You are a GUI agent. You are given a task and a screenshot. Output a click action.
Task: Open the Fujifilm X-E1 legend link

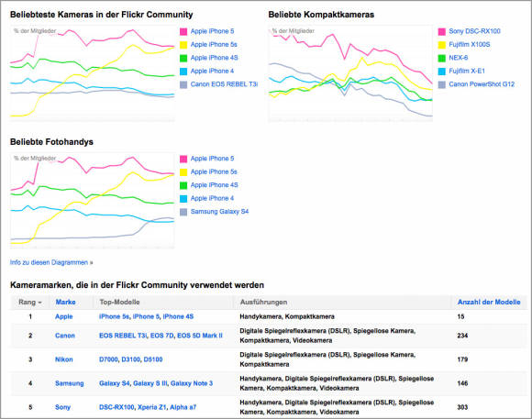click(x=467, y=71)
